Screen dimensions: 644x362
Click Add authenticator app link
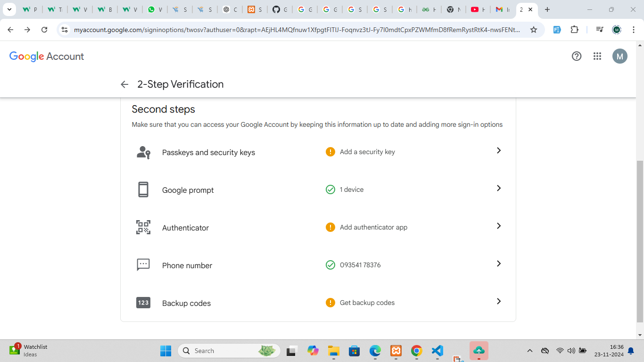click(373, 227)
